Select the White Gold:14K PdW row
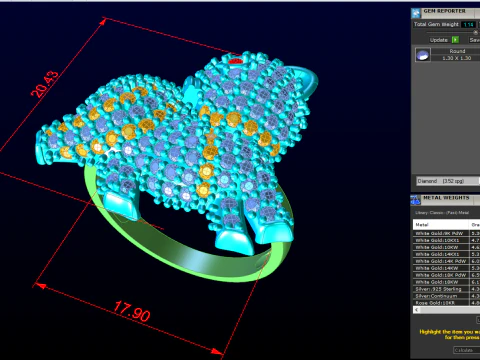Screen dimensions: 480x360 tap(446, 261)
